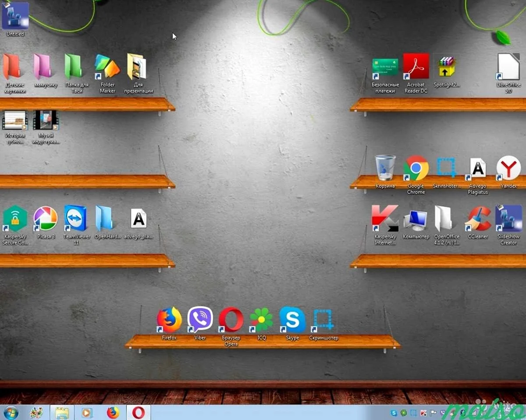Viewport: 526px width, 420px height.
Task: Launch Viber from the bottom shelf
Action: pyautogui.click(x=200, y=320)
